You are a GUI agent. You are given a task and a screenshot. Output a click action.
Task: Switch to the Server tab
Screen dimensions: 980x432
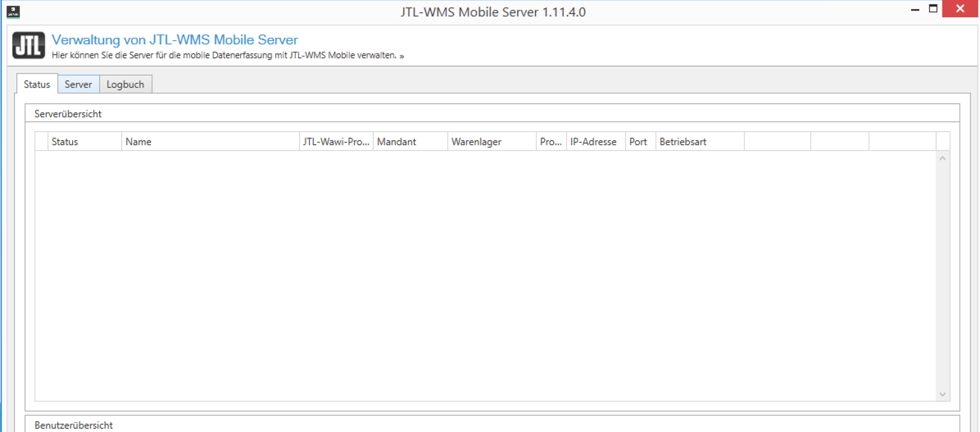(79, 84)
